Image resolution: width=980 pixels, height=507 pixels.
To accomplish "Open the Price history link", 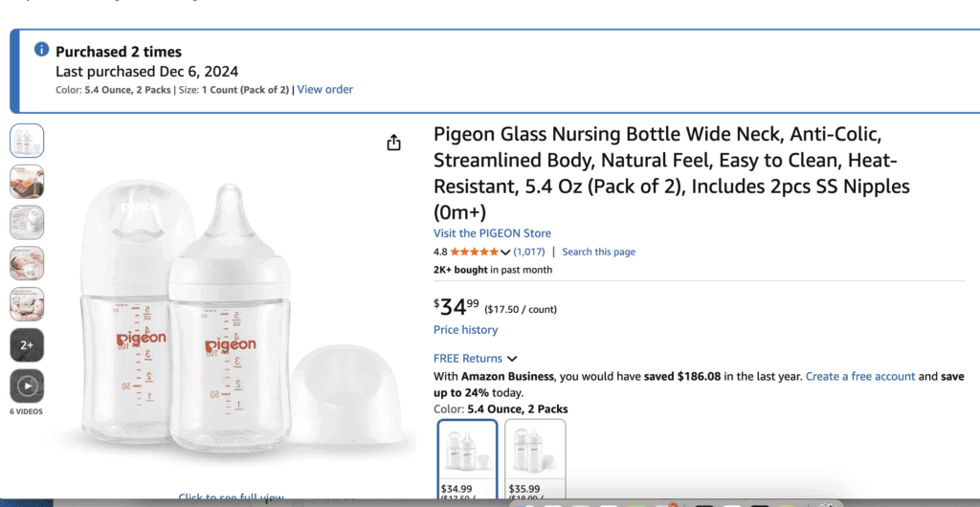I will [465, 330].
